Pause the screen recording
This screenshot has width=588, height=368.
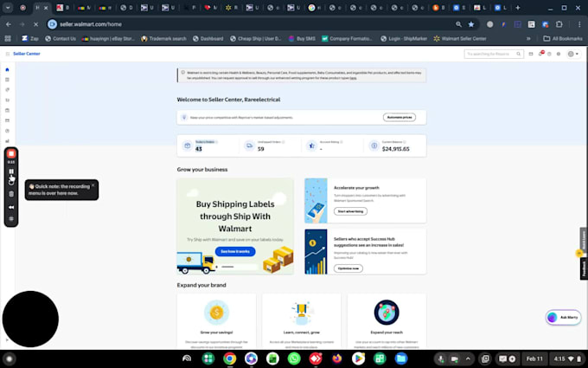point(11,171)
